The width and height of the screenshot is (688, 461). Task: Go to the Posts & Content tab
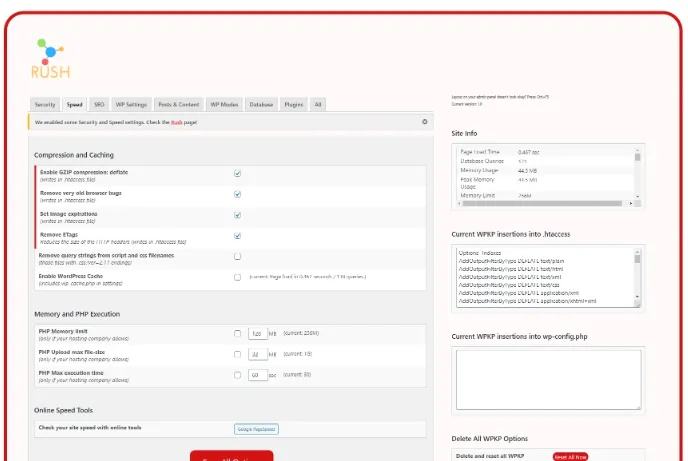[x=179, y=104]
